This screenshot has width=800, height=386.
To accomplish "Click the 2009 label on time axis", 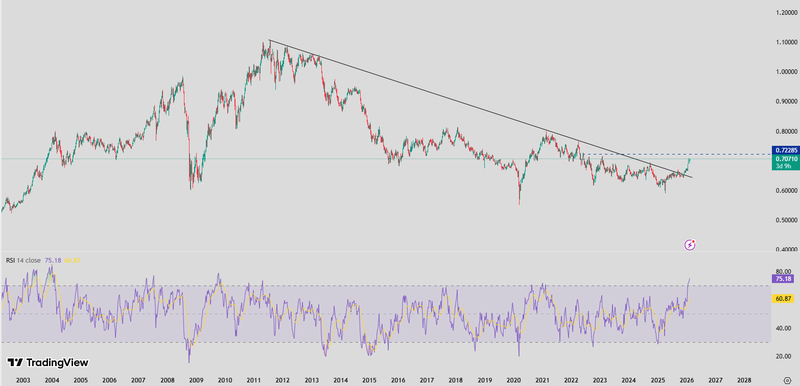I will (x=196, y=380).
